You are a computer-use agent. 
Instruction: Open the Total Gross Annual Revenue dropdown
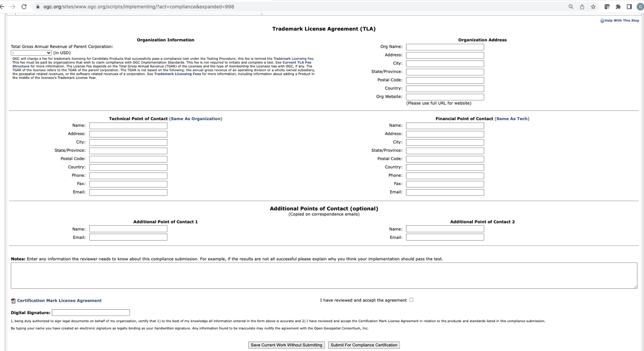31,53
